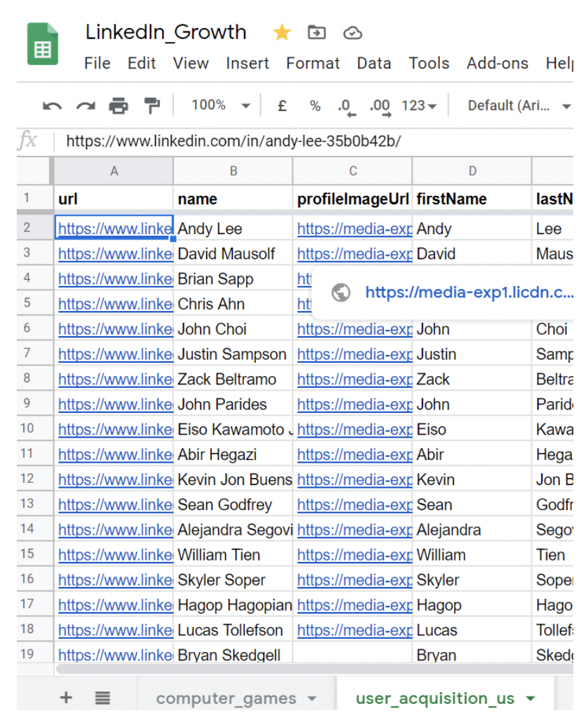Increase decimal places

click(380, 108)
